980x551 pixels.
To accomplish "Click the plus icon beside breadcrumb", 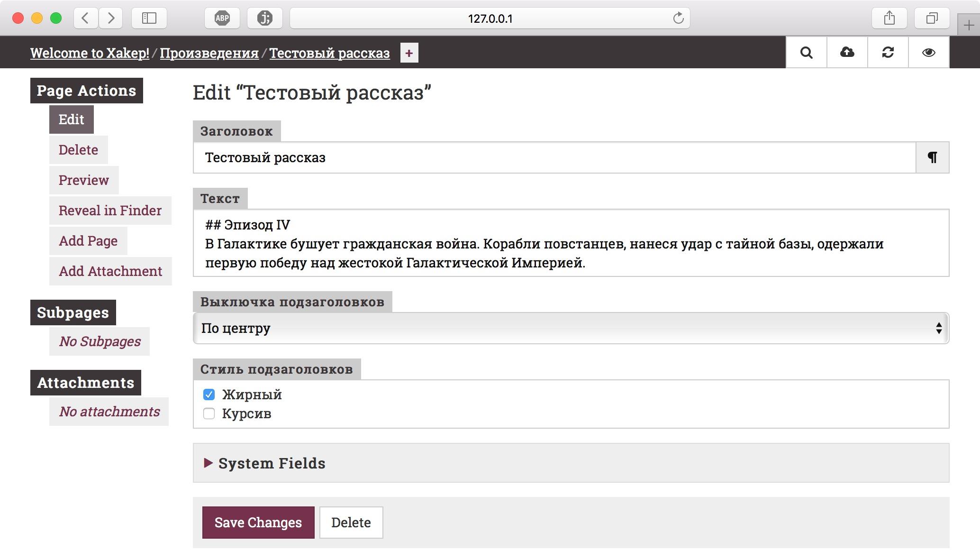I will click(409, 53).
